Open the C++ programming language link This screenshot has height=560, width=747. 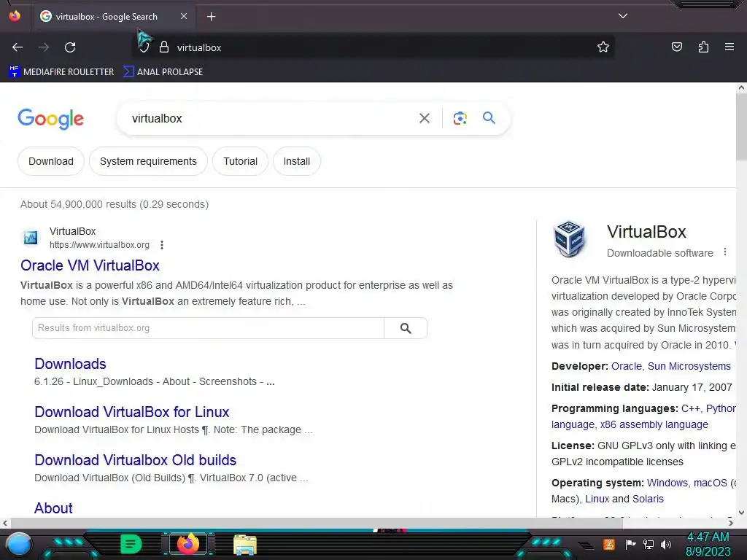click(x=690, y=408)
